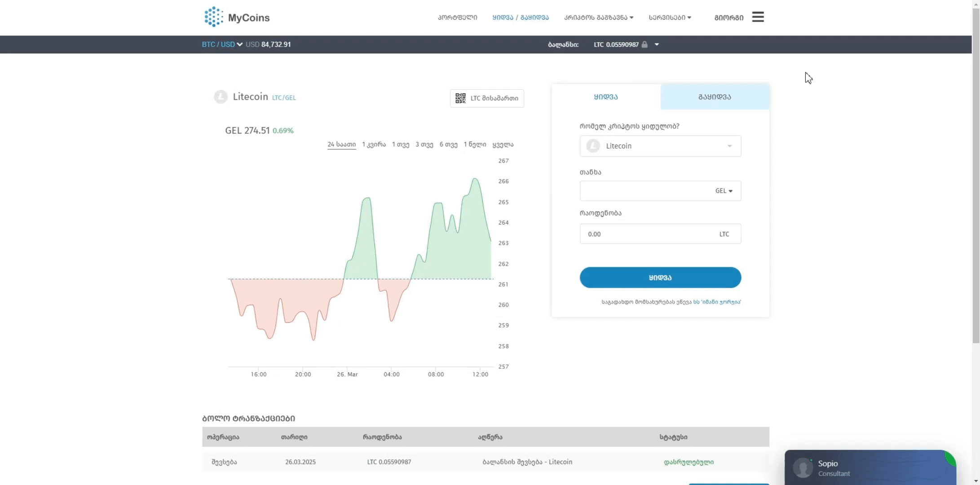Focus the რაოდენობა quantity field
Viewport: 980px width, 485px height.
coord(660,234)
